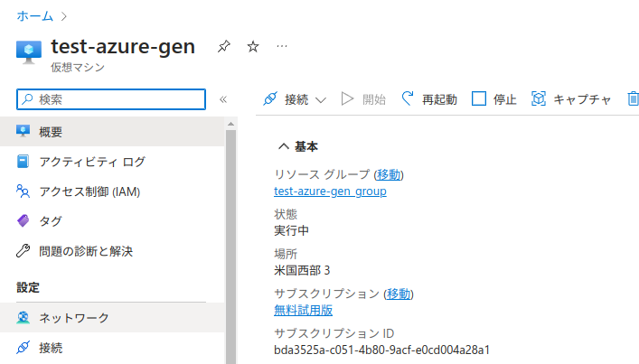The image size is (639, 364).
Task: Restart the VM with 再起動
Action: click(429, 99)
